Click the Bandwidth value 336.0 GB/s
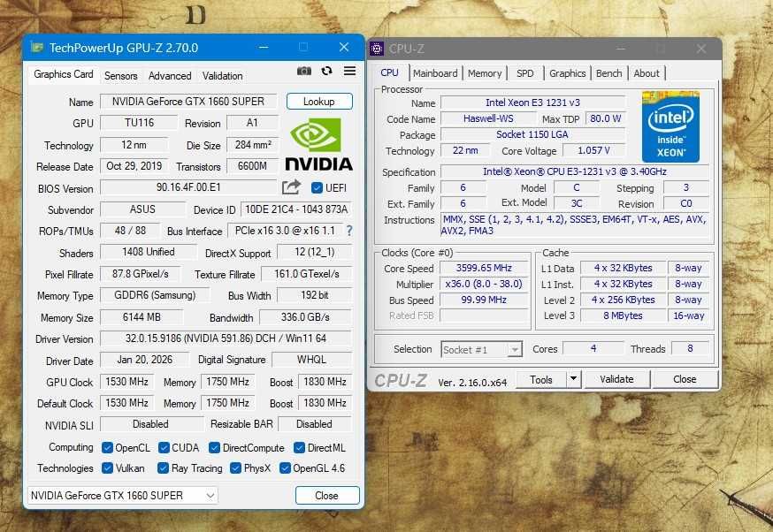The width and height of the screenshot is (773, 532). (305, 317)
